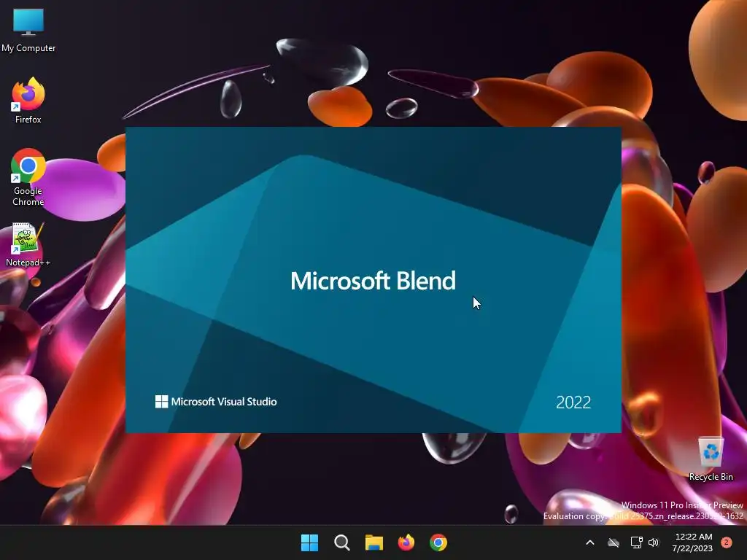Viewport: 747px width, 560px height.
Task: Open the Windows Start menu
Action: 309,542
